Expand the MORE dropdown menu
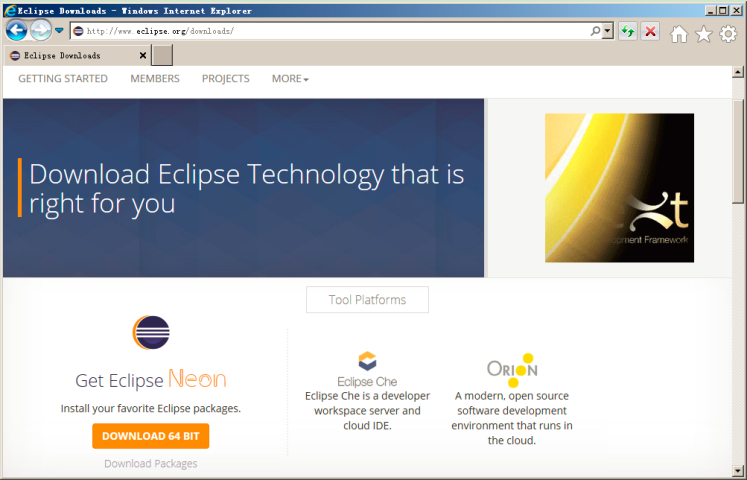747x480 pixels. point(290,79)
